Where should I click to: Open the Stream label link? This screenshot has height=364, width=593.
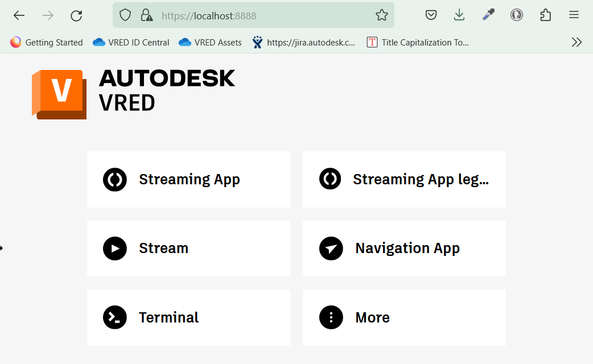coord(164,249)
